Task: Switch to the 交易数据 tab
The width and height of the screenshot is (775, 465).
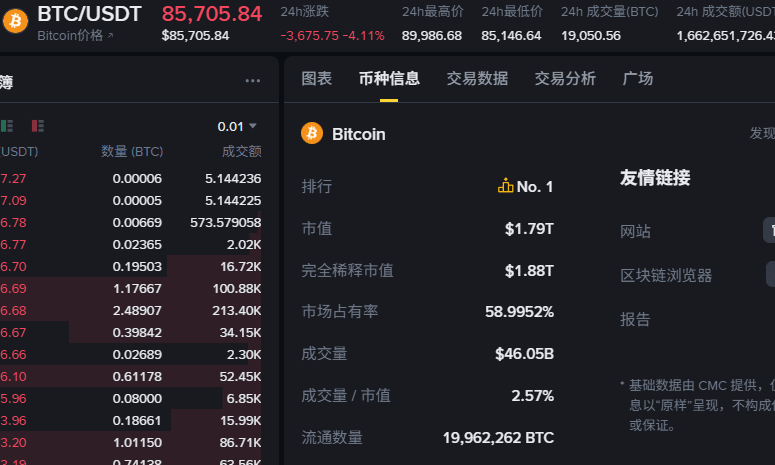Action: click(x=477, y=79)
